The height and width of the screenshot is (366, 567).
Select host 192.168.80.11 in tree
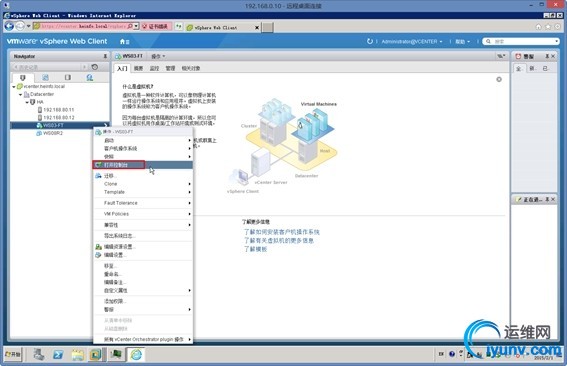(x=56, y=110)
